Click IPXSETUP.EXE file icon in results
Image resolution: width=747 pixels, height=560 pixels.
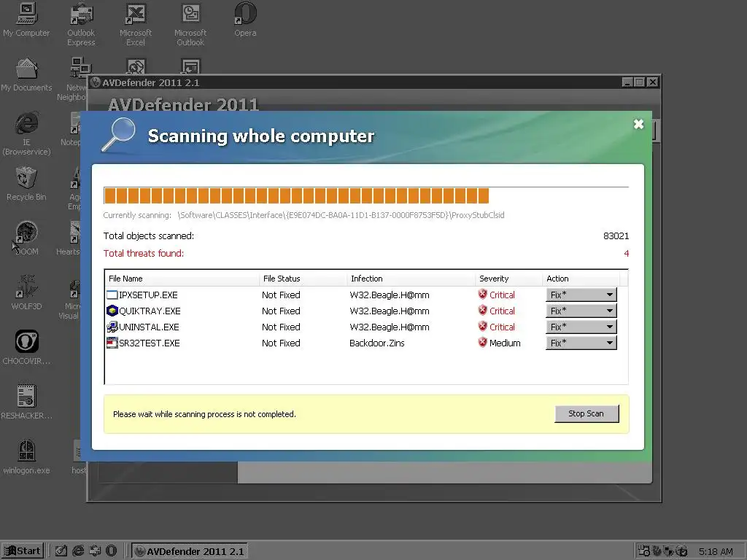click(x=112, y=295)
